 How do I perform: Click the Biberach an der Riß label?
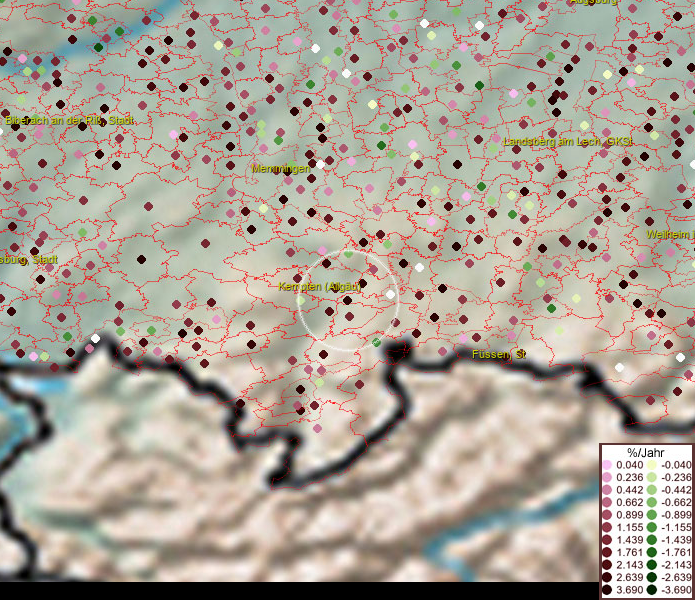[x=69, y=120]
